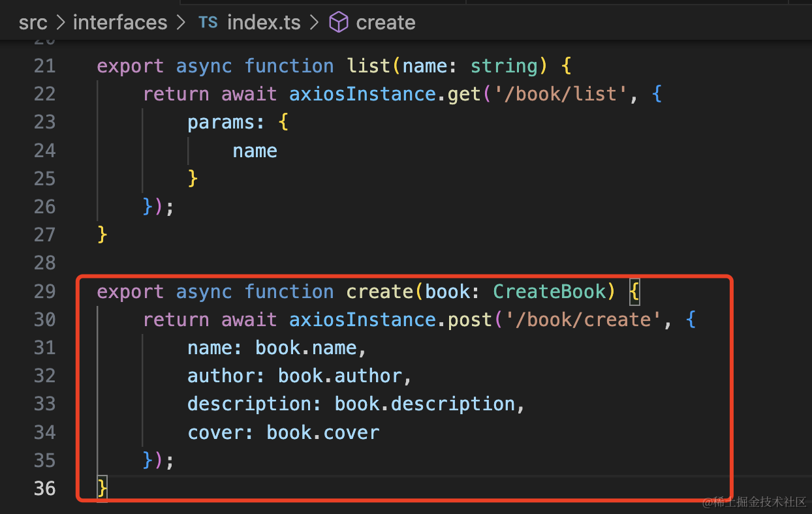The image size is (812, 514).
Task: Click the highlighted closing brace on line 36
Action: click(102, 489)
